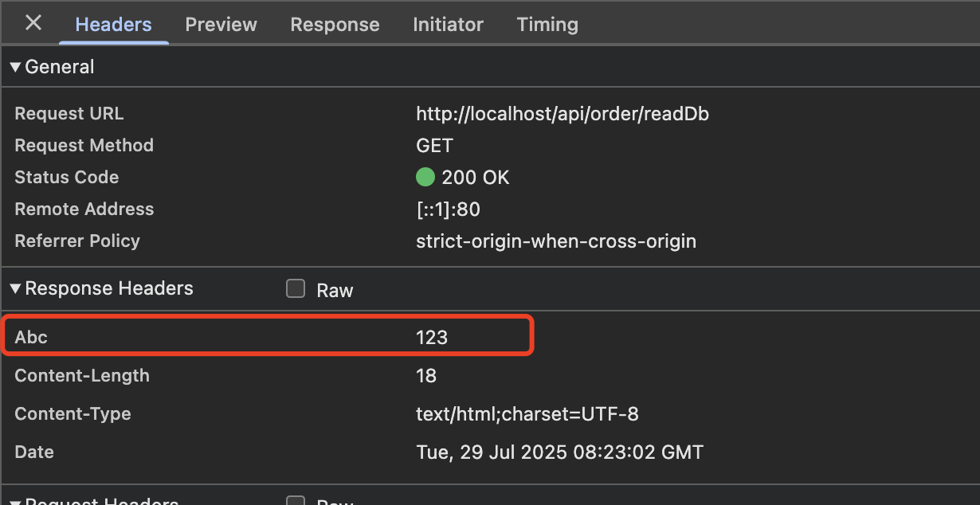The image size is (980, 505).
Task: Select the Initiator tab
Action: pos(448,25)
